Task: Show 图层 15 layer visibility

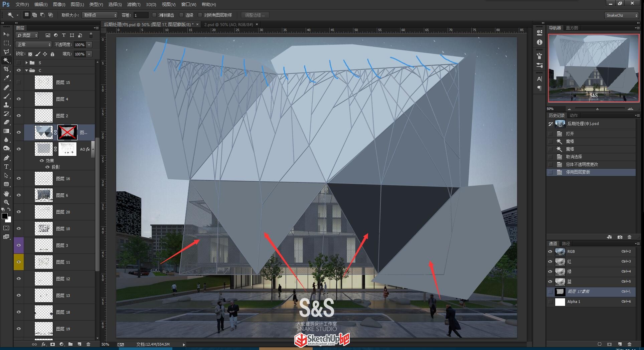Action: (x=19, y=82)
